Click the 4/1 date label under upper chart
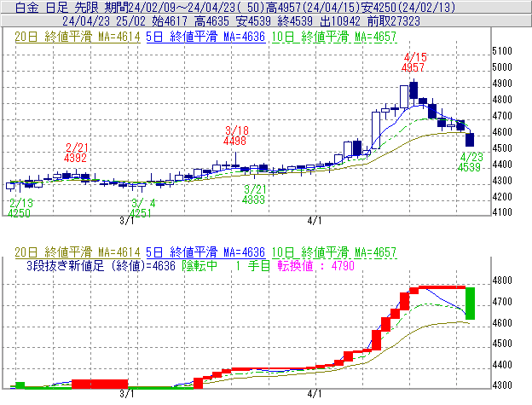The image size is (532, 405). point(315,221)
